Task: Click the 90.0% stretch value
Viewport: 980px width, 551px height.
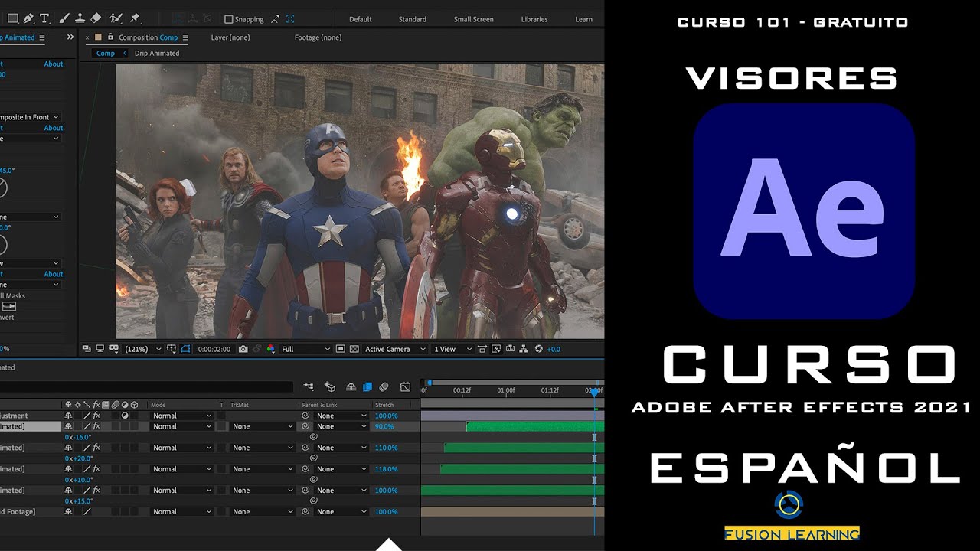Action: 384,426
